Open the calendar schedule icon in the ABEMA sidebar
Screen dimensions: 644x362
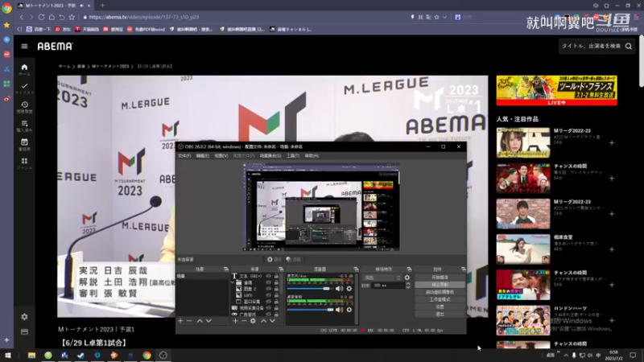pos(24,145)
